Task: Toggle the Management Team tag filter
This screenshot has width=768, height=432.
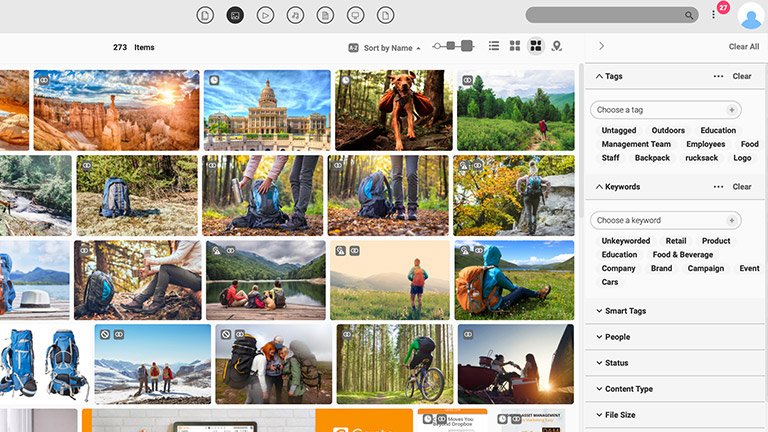Action: [x=636, y=144]
